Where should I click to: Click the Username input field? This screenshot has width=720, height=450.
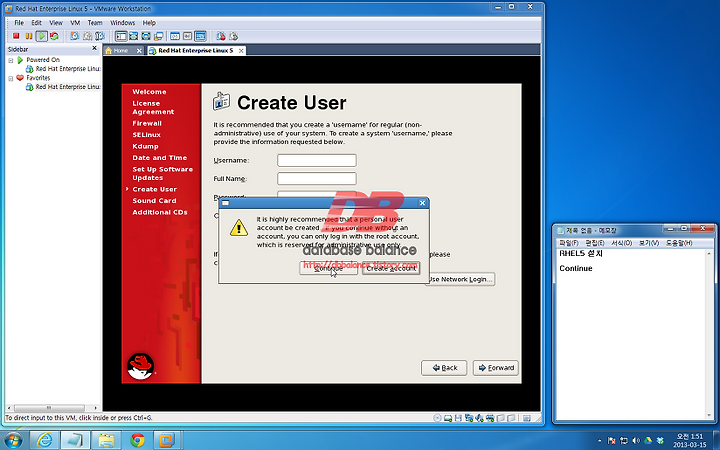[x=317, y=160]
